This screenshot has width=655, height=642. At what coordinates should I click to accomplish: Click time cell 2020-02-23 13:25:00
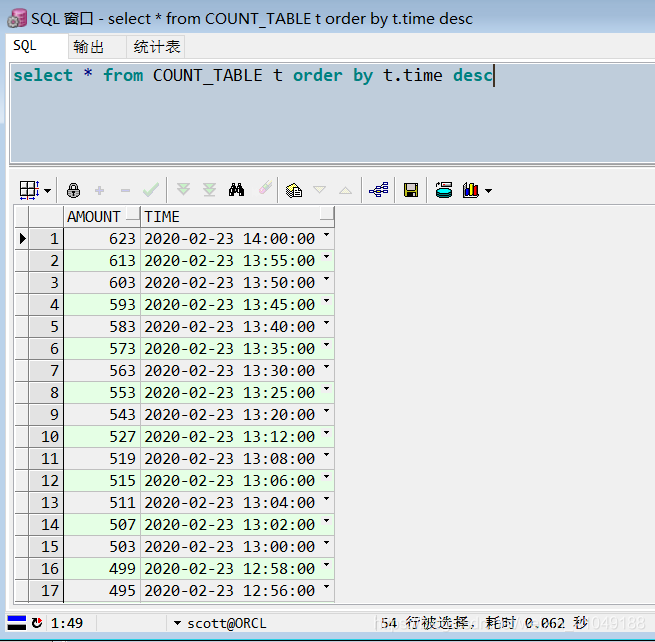click(x=237, y=393)
